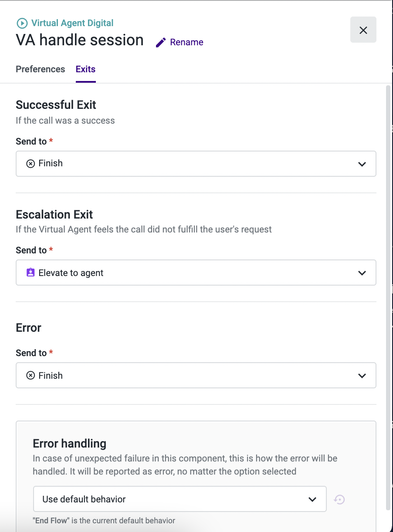
Task: Click the Virtual Agent Digital link
Action: tap(72, 23)
